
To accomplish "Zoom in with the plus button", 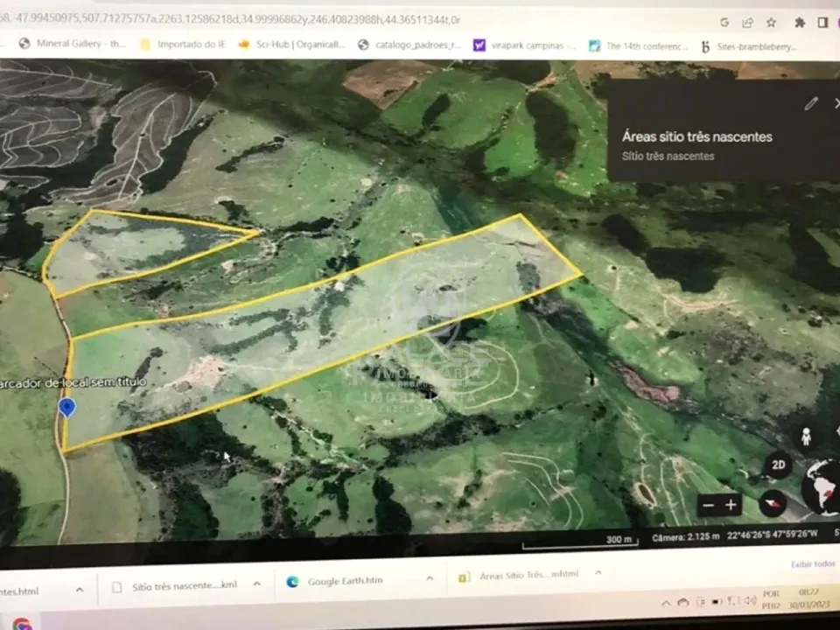I will (x=731, y=505).
